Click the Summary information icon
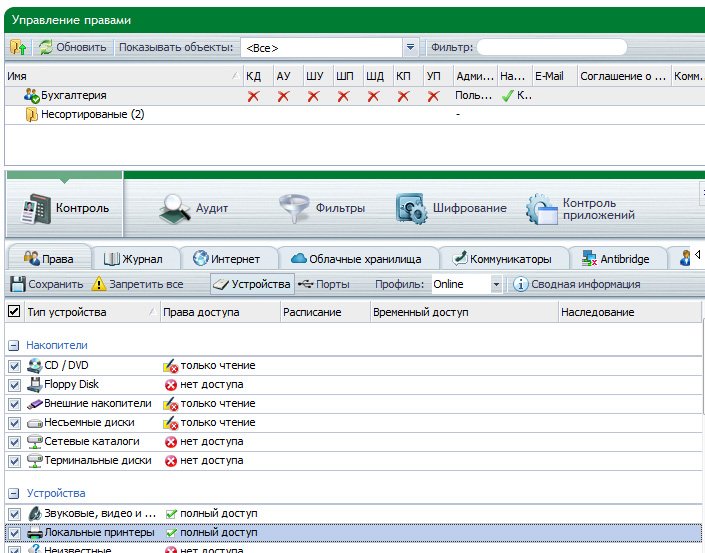 (521, 284)
